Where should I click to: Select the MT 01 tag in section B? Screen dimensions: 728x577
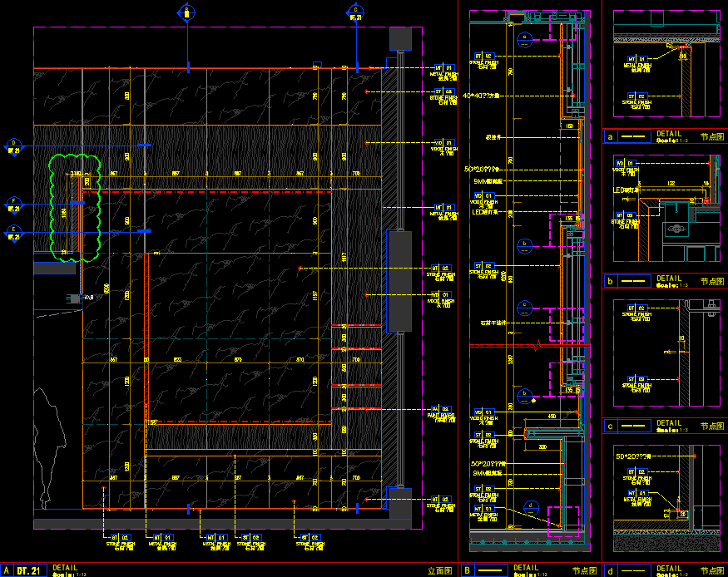point(484,509)
